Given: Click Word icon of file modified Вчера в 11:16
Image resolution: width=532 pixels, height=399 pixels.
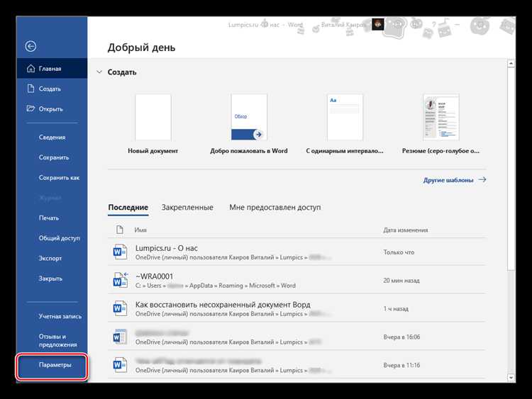Looking at the screenshot, I should [120, 365].
